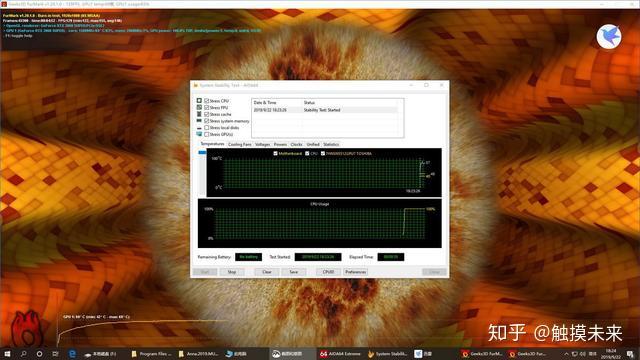Click the Stress FPU icon
Screen dimensions: 640x360
click(x=199, y=107)
